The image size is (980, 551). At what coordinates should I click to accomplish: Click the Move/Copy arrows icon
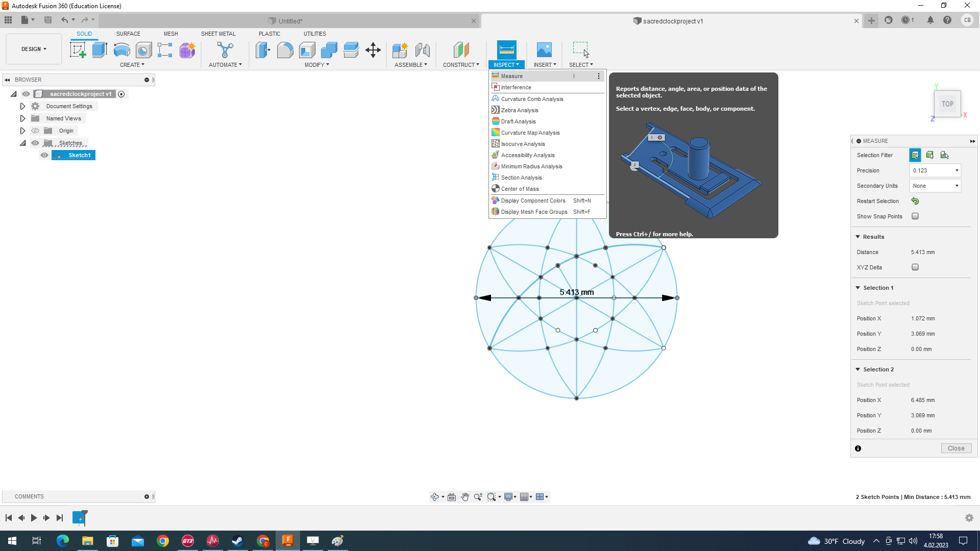tap(373, 50)
